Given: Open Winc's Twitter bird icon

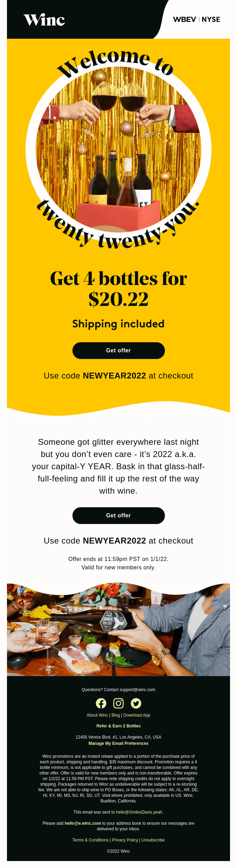Looking at the screenshot, I should [136, 703].
